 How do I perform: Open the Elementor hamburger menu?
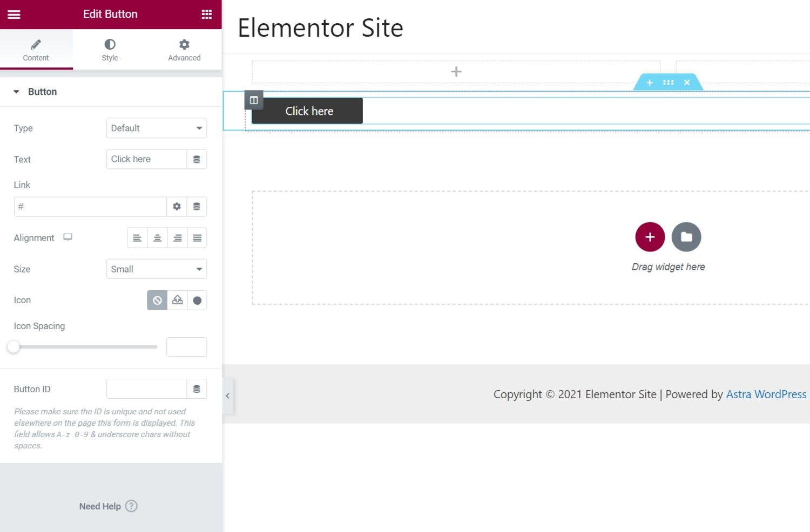pyautogui.click(x=13, y=14)
